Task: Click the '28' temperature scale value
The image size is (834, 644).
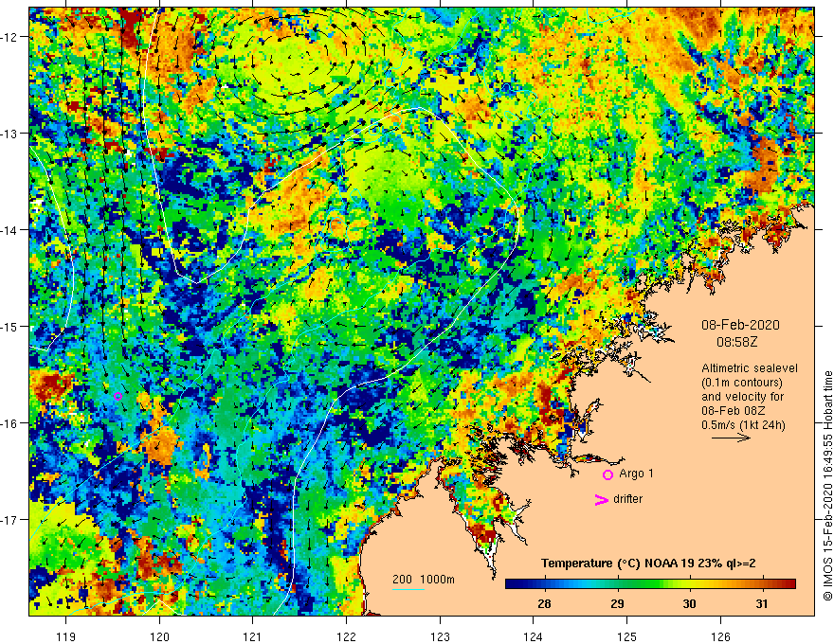Action: (x=544, y=604)
